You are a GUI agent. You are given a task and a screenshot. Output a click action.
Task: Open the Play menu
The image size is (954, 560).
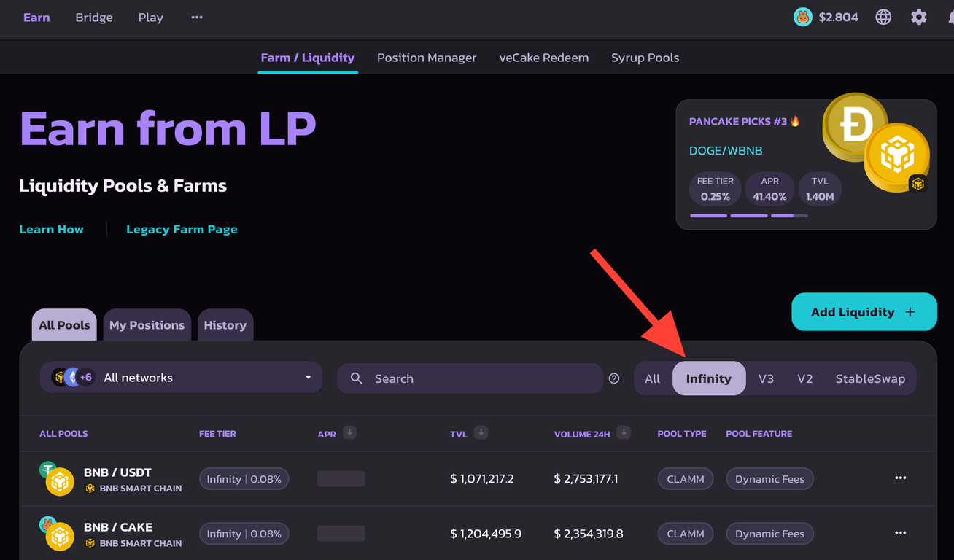151,17
